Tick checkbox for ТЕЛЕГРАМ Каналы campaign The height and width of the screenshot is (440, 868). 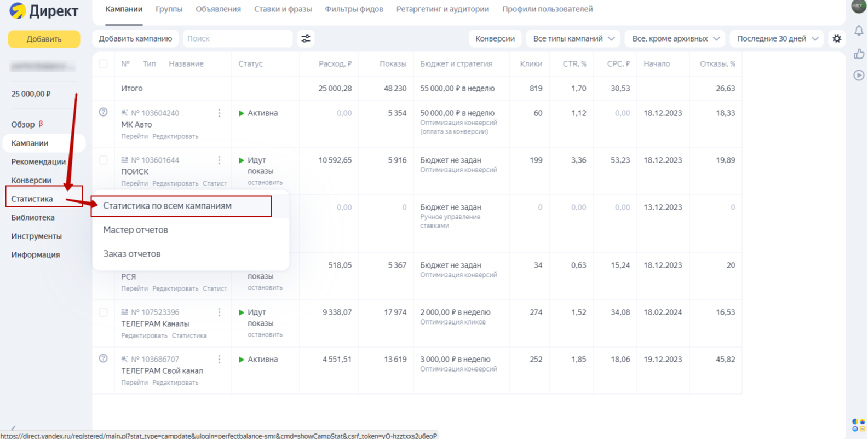103,312
